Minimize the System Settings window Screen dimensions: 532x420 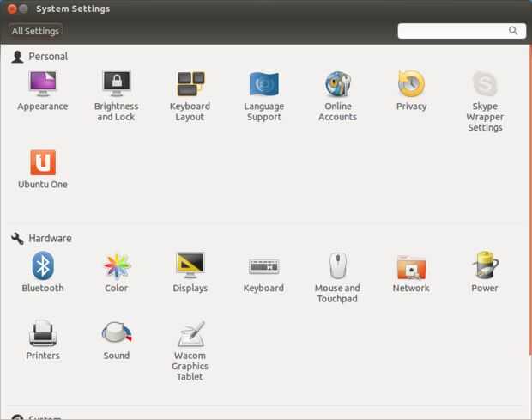point(23,9)
